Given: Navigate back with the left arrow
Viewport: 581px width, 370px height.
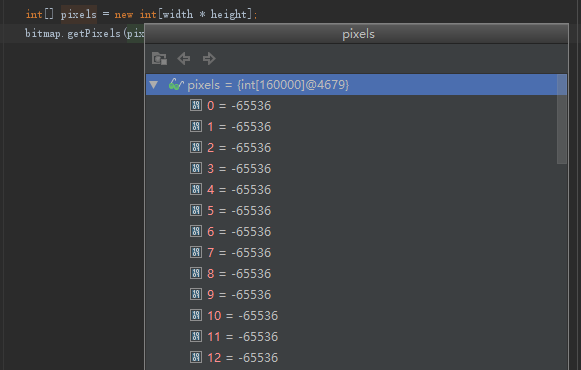Looking at the screenshot, I should (x=184, y=59).
